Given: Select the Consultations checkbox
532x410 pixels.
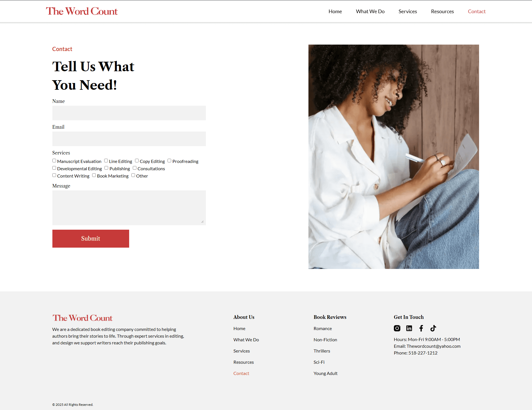Looking at the screenshot, I should pos(134,168).
